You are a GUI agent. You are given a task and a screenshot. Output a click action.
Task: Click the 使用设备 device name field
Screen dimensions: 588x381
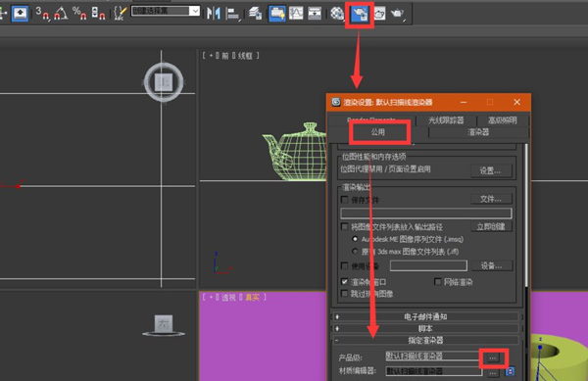click(x=428, y=265)
